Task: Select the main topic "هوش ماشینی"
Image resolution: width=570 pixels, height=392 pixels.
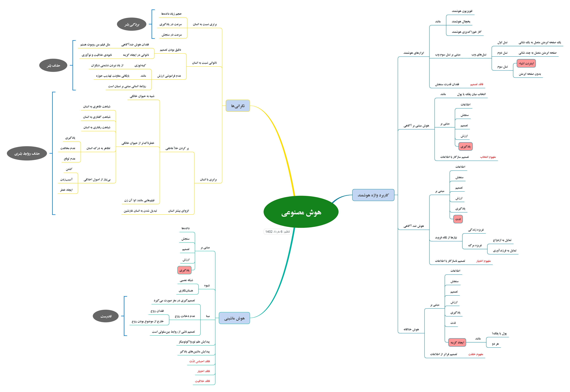Action: pos(234,318)
